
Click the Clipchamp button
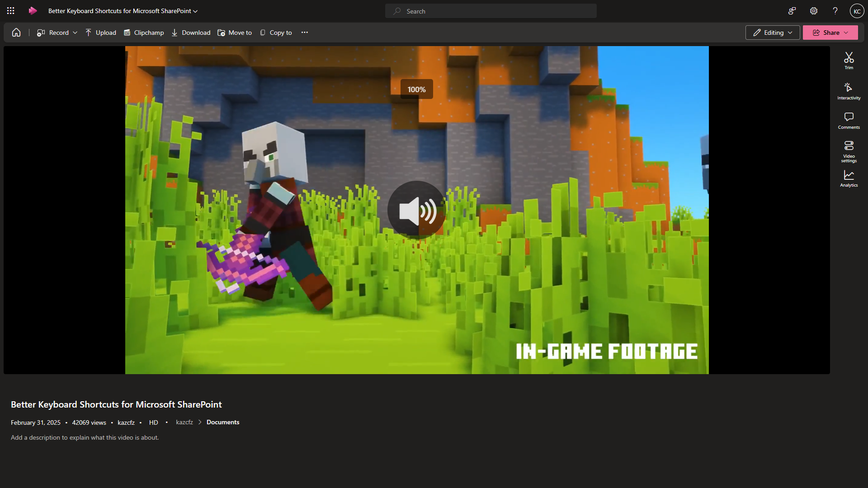[x=144, y=33]
